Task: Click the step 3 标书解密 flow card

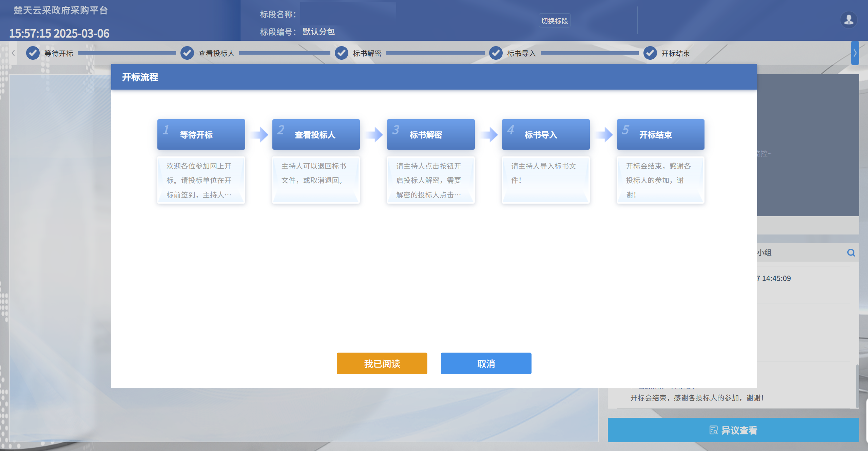Action: pyautogui.click(x=431, y=134)
